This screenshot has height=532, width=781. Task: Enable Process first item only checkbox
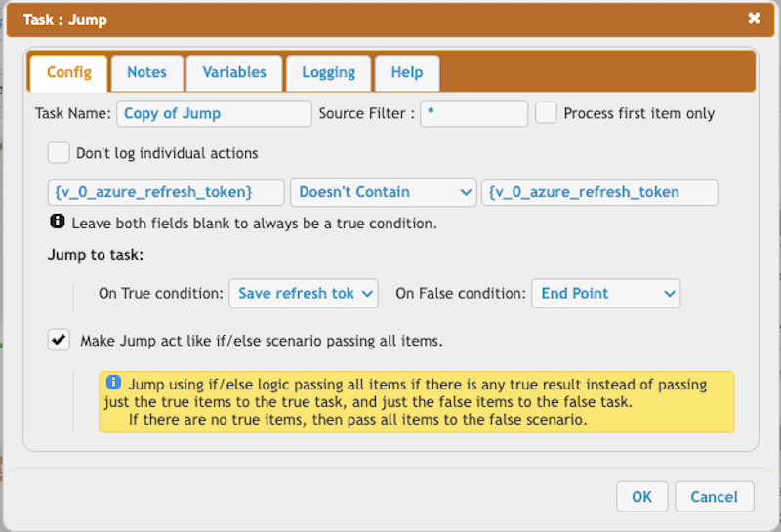(546, 113)
